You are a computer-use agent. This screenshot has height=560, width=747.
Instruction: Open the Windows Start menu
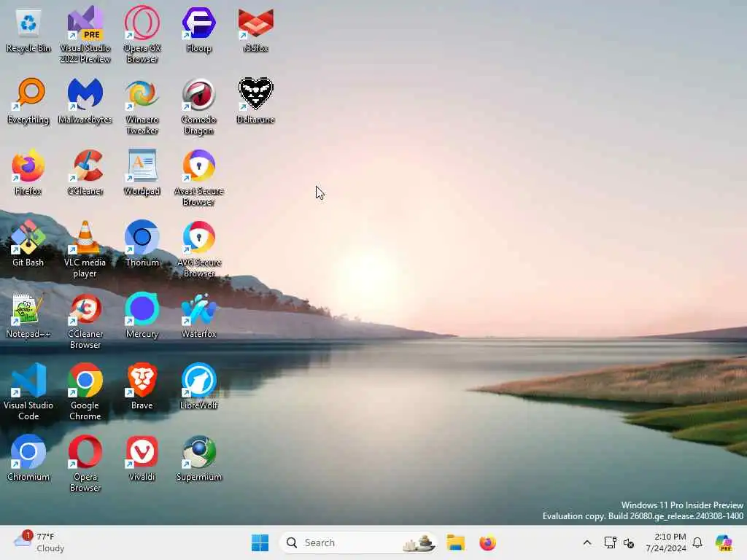pos(260,542)
